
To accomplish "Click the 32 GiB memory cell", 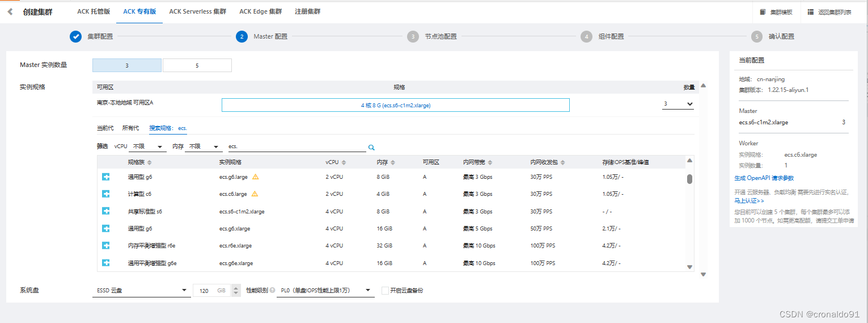I will click(384, 246).
